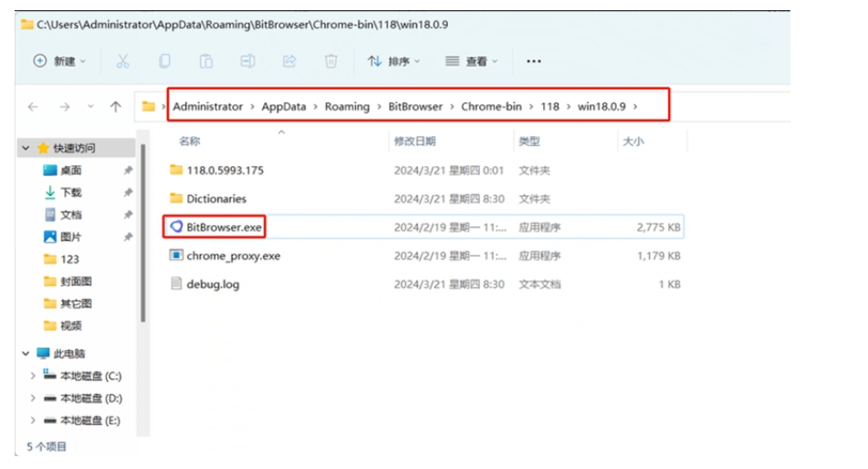The image size is (868, 469).
Task: Sort by the 修改日期 column header
Action: 414,141
